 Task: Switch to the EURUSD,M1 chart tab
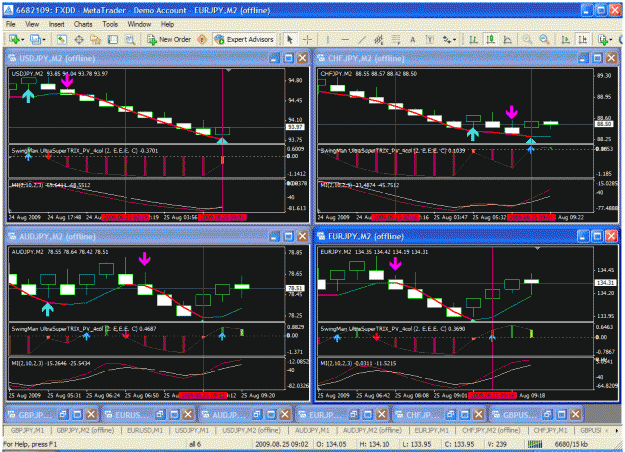(145, 430)
